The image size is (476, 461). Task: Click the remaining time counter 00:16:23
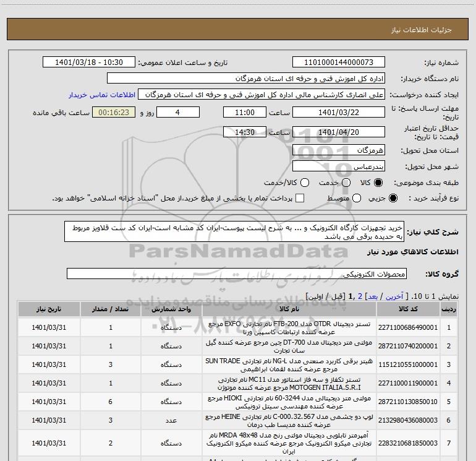click(114, 112)
